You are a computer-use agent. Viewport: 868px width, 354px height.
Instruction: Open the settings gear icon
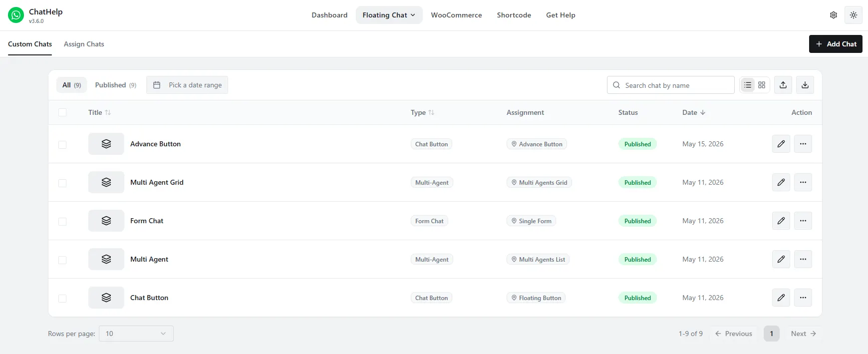click(834, 15)
